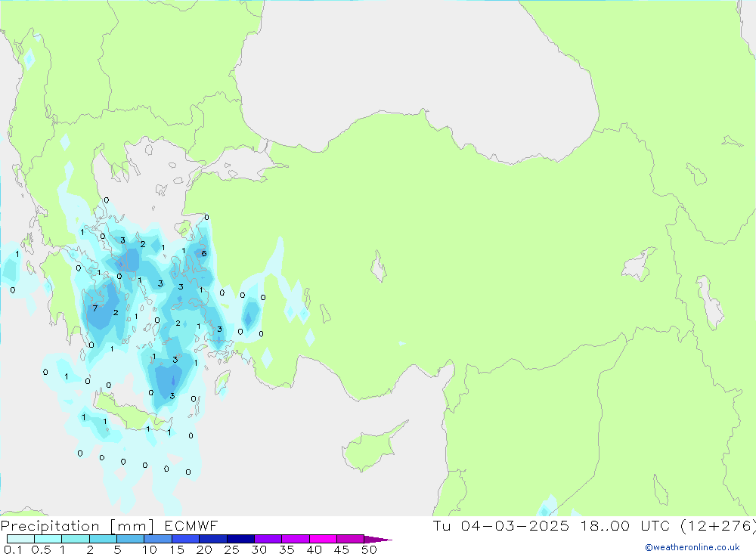Click the legend tick label '35'
Image resolution: width=756 pixels, height=554 pixels.
(x=287, y=549)
